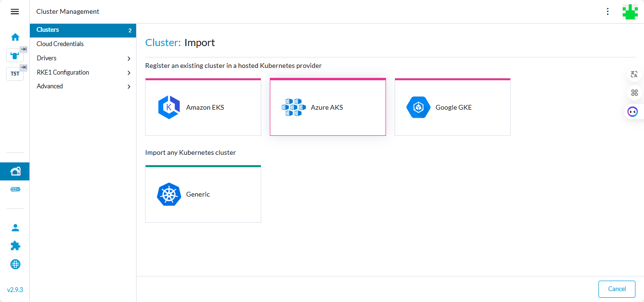Click the Azure AKS cubes icon
This screenshot has height=302, width=644.
[294, 107]
